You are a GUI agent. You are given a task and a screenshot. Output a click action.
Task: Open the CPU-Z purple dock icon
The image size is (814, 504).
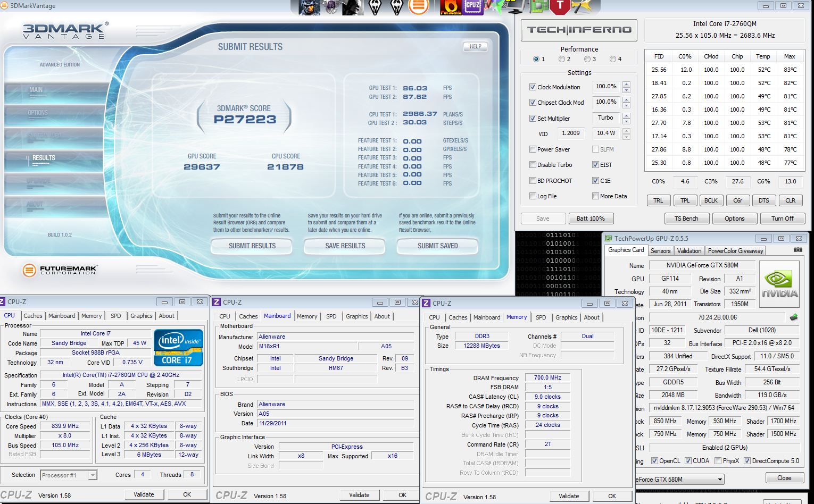(472, 6)
